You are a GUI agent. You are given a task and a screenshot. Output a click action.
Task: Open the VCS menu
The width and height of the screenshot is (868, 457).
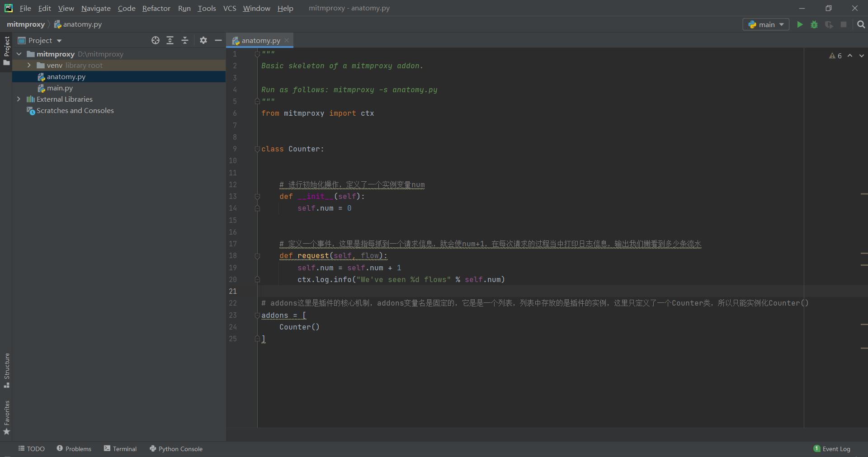coord(230,8)
